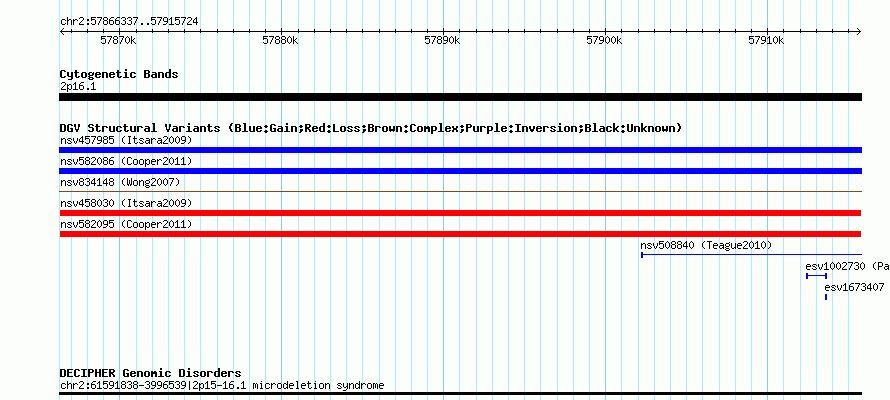This screenshot has width=890, height=400.
Task: Click the 57910k ruler tick label
Action: (x=766, y=41)
